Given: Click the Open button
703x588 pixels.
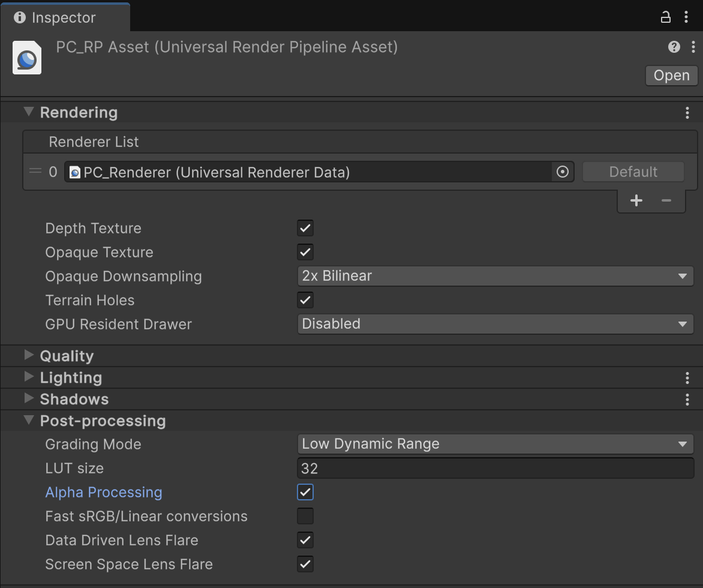Looking at the screenshot, I should (x=671, y=76).
